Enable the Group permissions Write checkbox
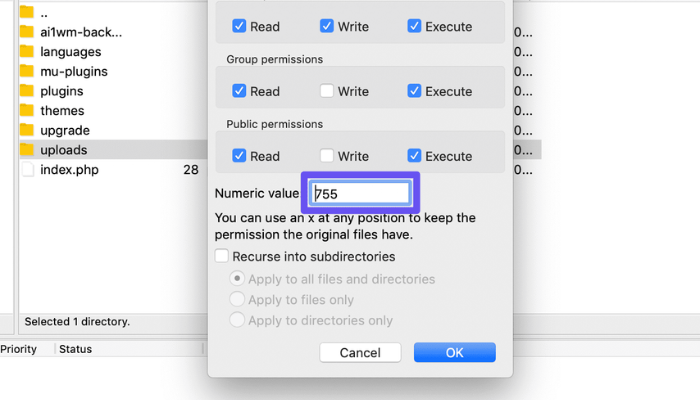This screenshot has width=700, height=400. 327,91
